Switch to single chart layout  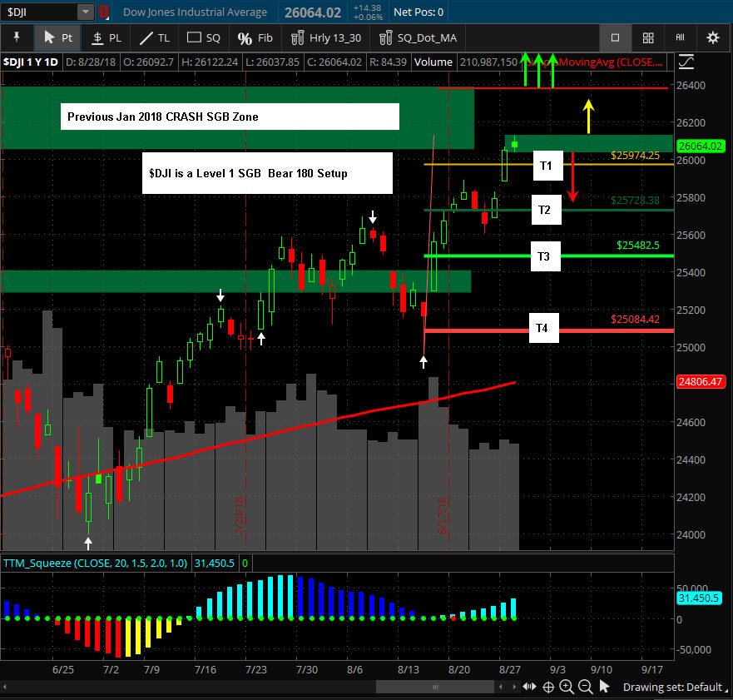616,37
